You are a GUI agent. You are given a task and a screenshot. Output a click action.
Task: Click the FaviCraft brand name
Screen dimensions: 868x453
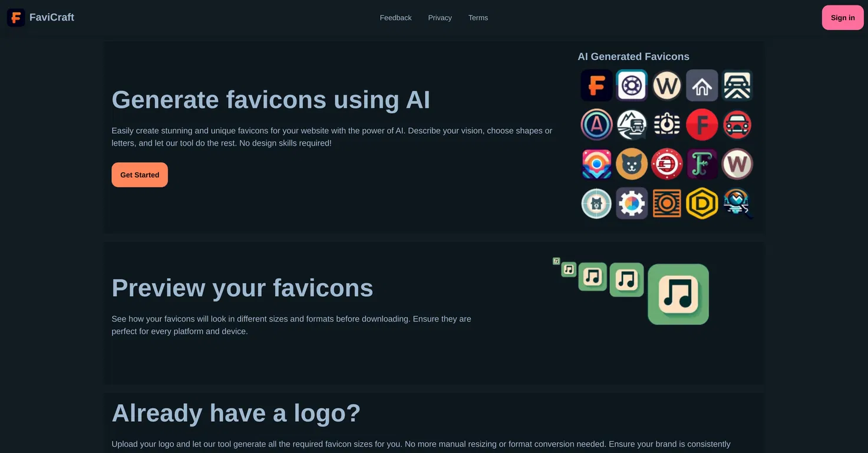pos(52,17)
